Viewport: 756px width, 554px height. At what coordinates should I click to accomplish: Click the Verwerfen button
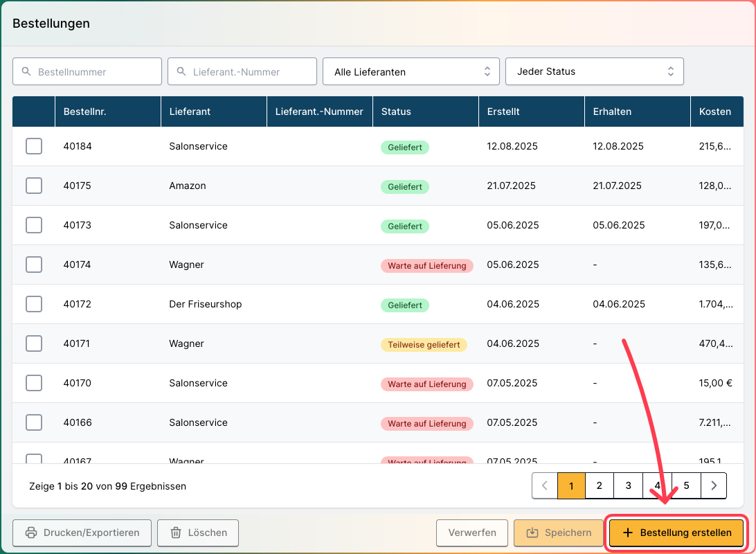[x=472, y=533]
